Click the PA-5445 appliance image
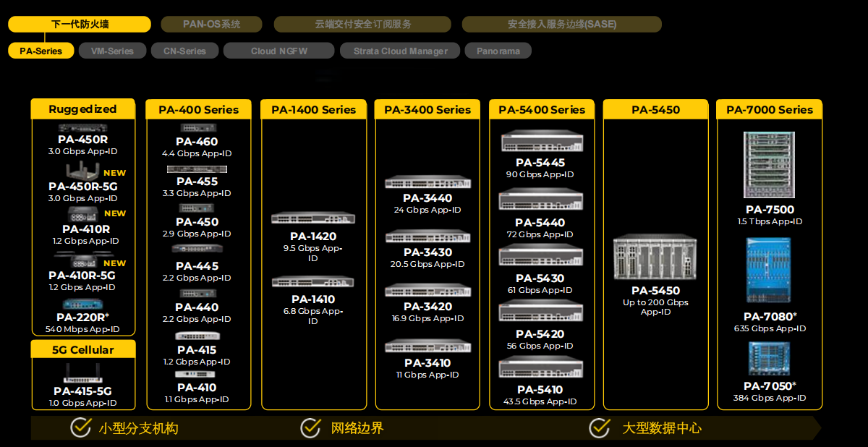Screen dimensions: 868x447 pos(541,142)
